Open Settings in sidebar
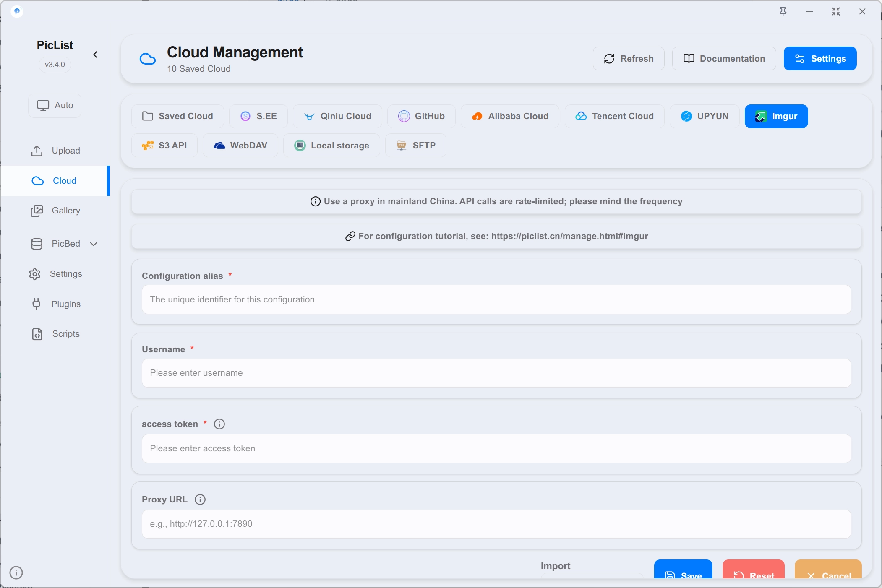The height and width of the screenshot is (588, 882). [55, 274]
